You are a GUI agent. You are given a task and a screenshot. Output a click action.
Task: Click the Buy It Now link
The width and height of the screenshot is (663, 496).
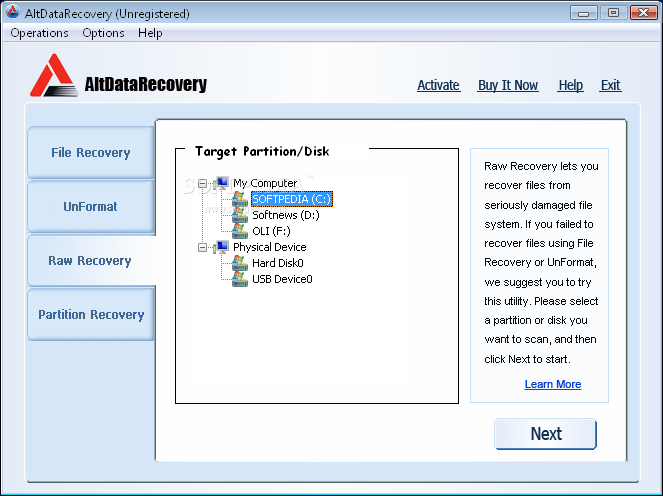pos(508,85)
